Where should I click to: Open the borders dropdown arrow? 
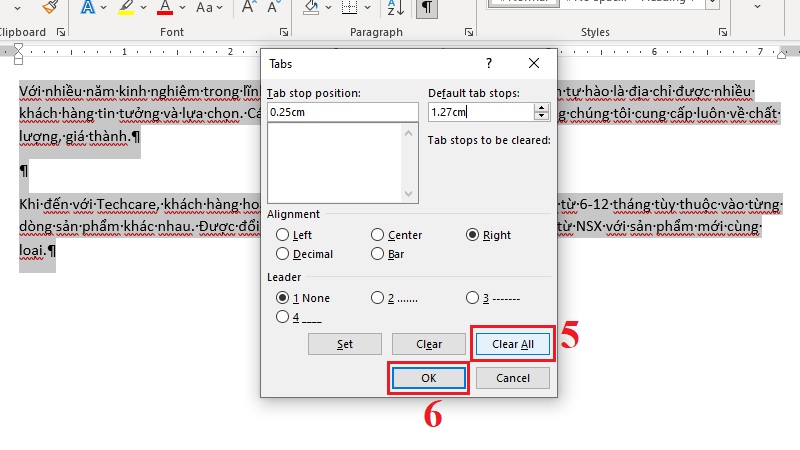coord(367,8)
